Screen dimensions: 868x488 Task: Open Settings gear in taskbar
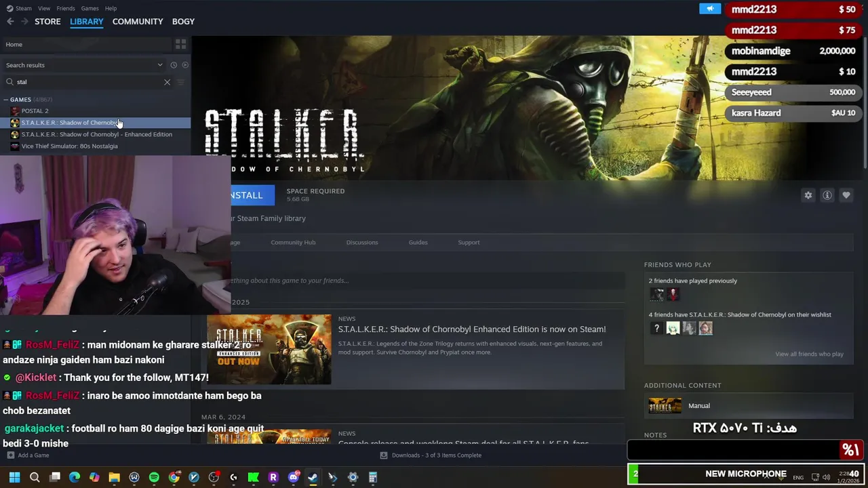click(353, 477)
